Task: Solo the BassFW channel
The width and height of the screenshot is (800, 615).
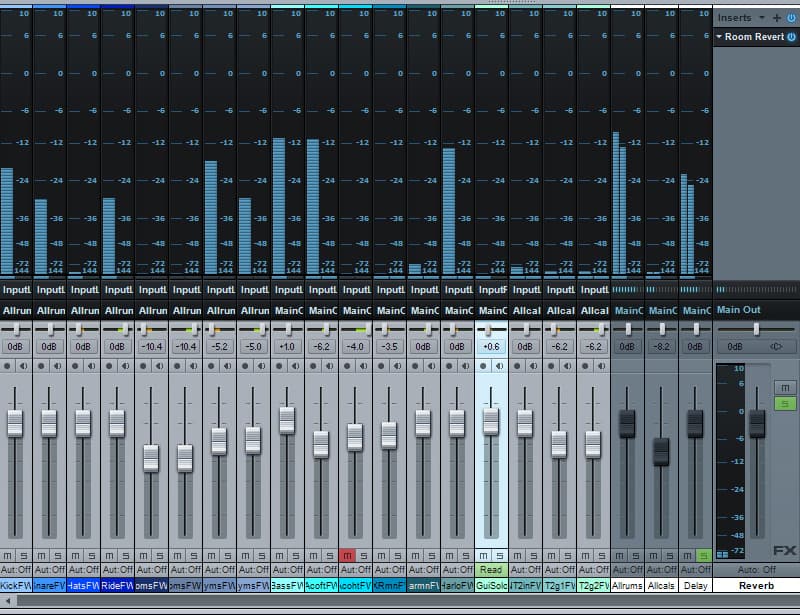Action: [296, 556]
